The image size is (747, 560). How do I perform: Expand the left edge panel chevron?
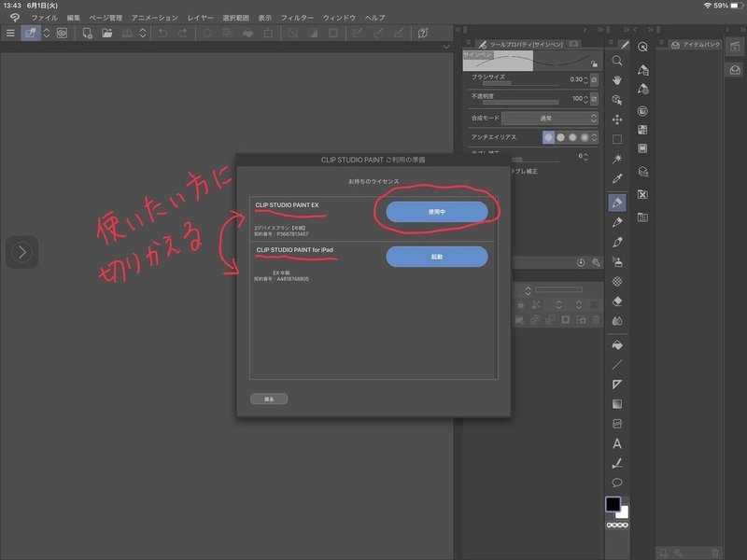coord(21,252)
